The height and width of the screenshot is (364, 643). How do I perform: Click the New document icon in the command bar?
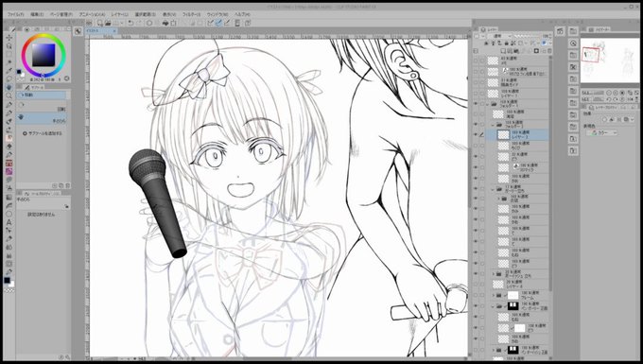(x=99, y=23)
